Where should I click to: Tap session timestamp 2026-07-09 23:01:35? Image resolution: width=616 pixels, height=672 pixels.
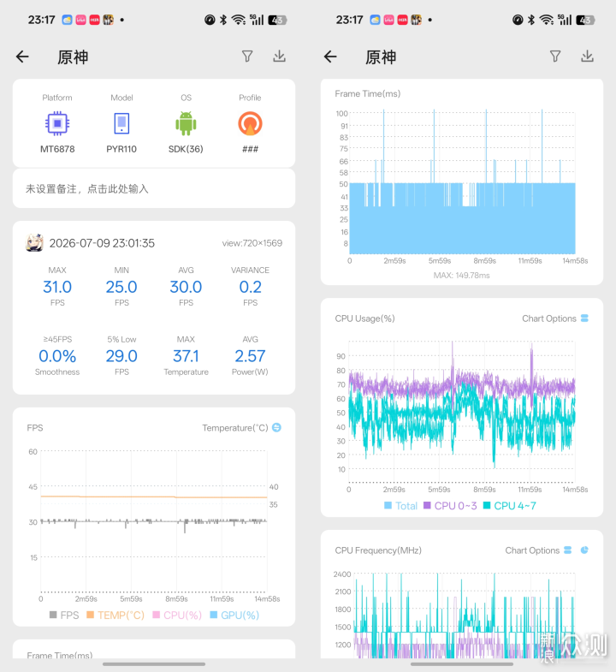coord(102,243)
